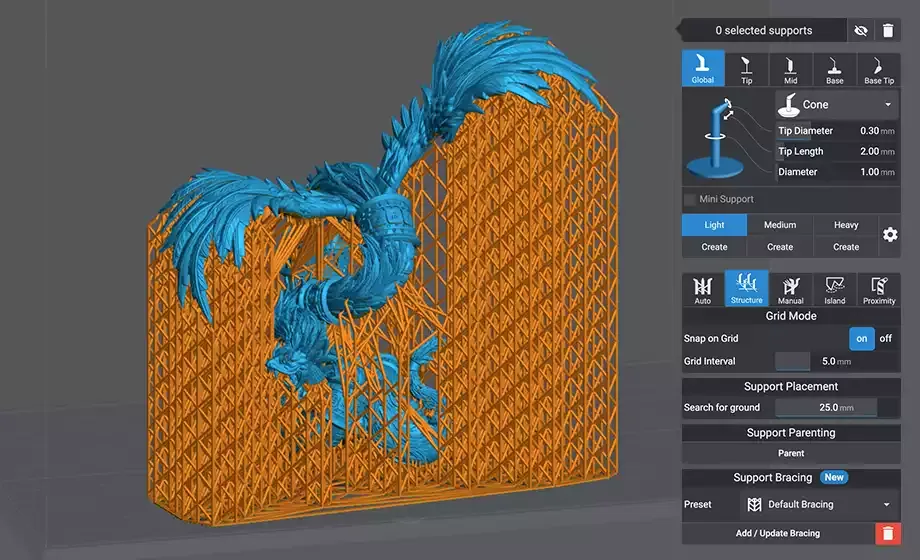Adjust the Search for ground slider
Image resolution: width=920 pixels, height=560 pixels.
pyautogui.click(x=826, y=407)
